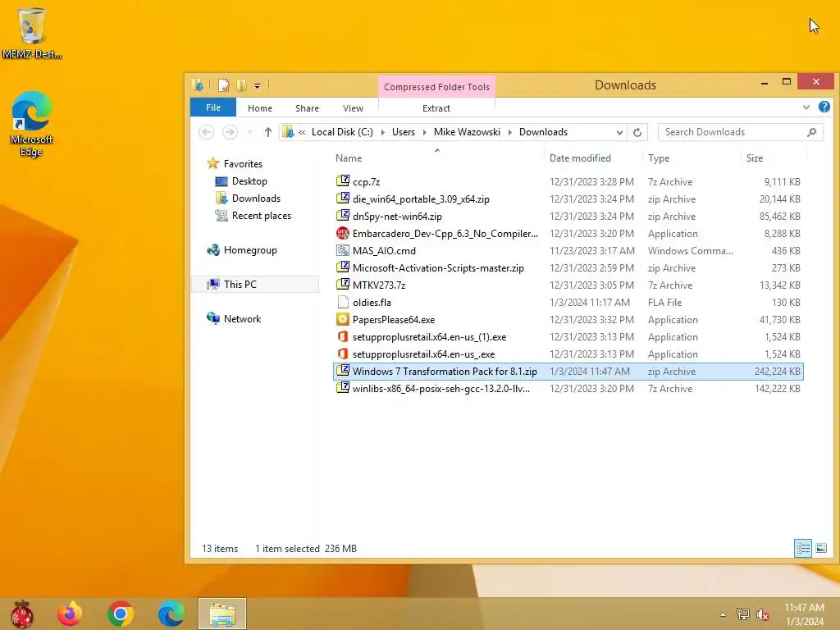
Task: Launch Google Chrome from the taskbar
Action: click(121, 614)
